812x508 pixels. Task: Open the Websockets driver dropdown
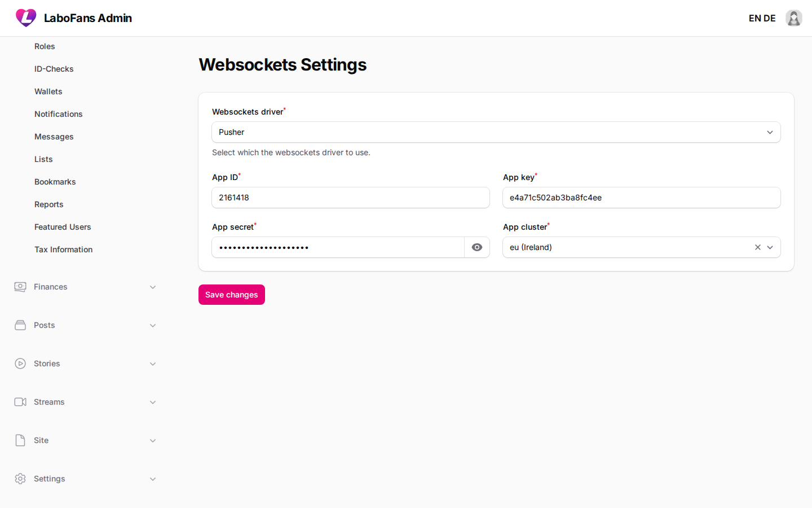tap(496, 132)
